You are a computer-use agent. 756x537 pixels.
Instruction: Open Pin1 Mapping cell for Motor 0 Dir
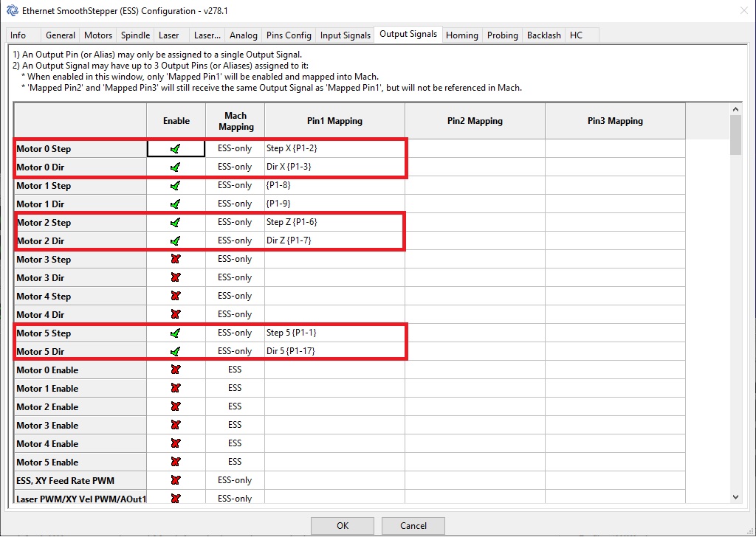tap(334, 167)
